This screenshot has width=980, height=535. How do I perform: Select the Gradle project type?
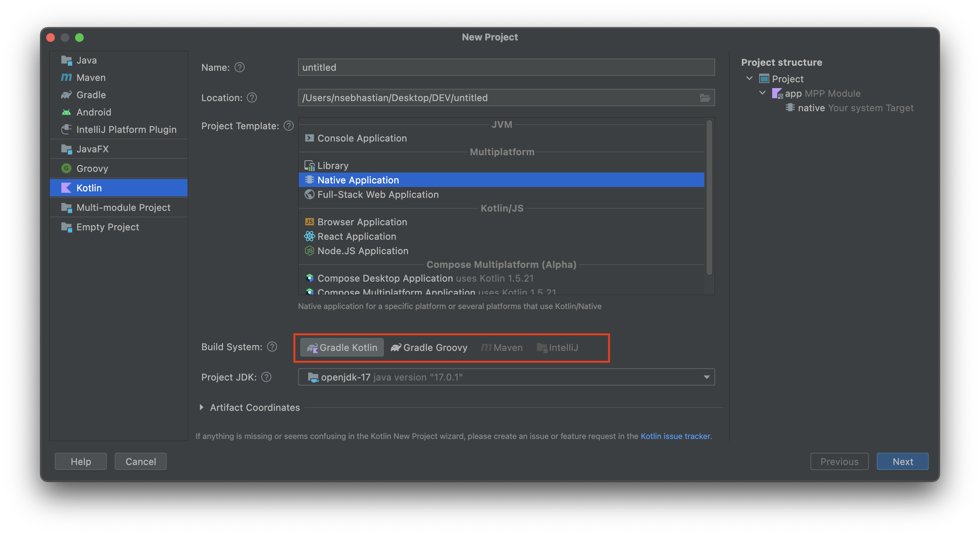tap(118, 95)
